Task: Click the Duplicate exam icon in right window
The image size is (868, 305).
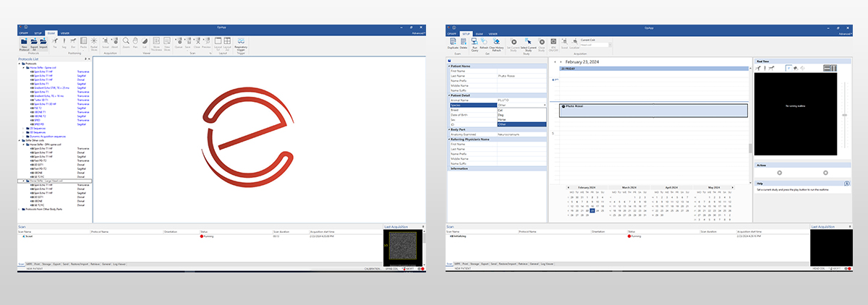Action: (x=453, y=43)
